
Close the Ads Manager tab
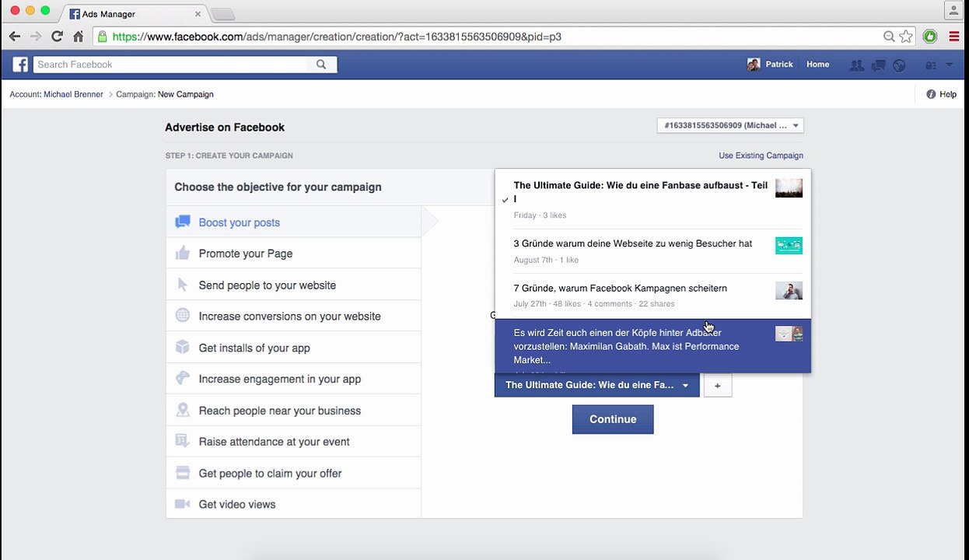pos(198,14)
